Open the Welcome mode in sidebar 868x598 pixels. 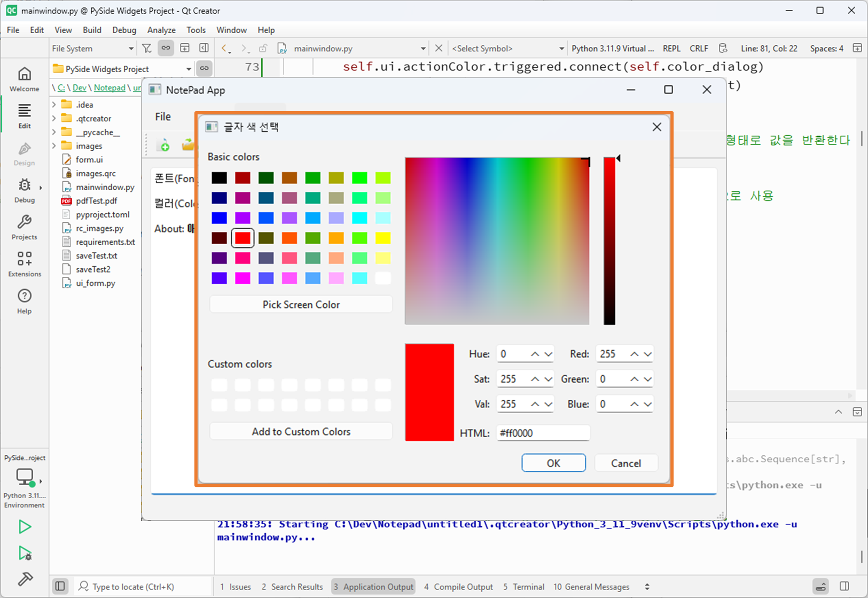(x=25, y=79)
